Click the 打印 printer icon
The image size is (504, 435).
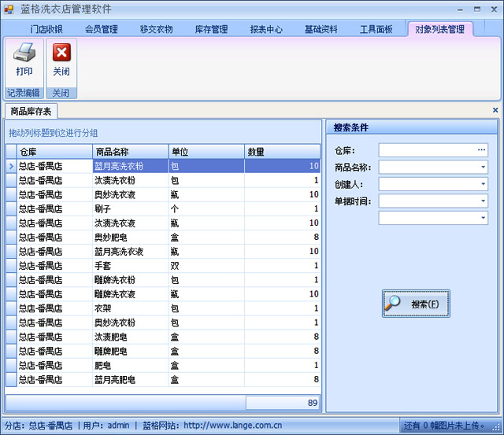(x=24, y=52)
